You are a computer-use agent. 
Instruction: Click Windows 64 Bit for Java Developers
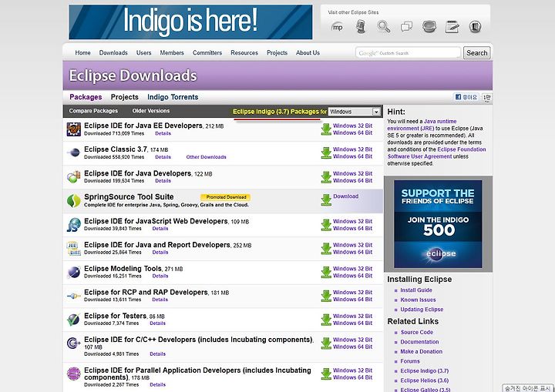point(352,180)
